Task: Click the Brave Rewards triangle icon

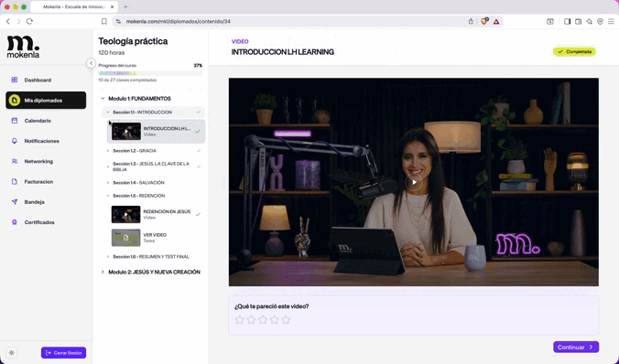Action: (x=496, y=21)
